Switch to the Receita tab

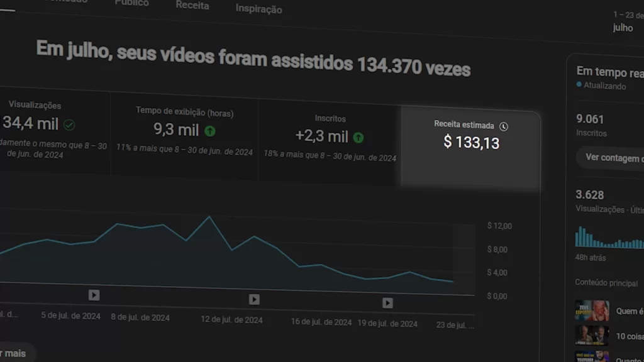[192, 5]
